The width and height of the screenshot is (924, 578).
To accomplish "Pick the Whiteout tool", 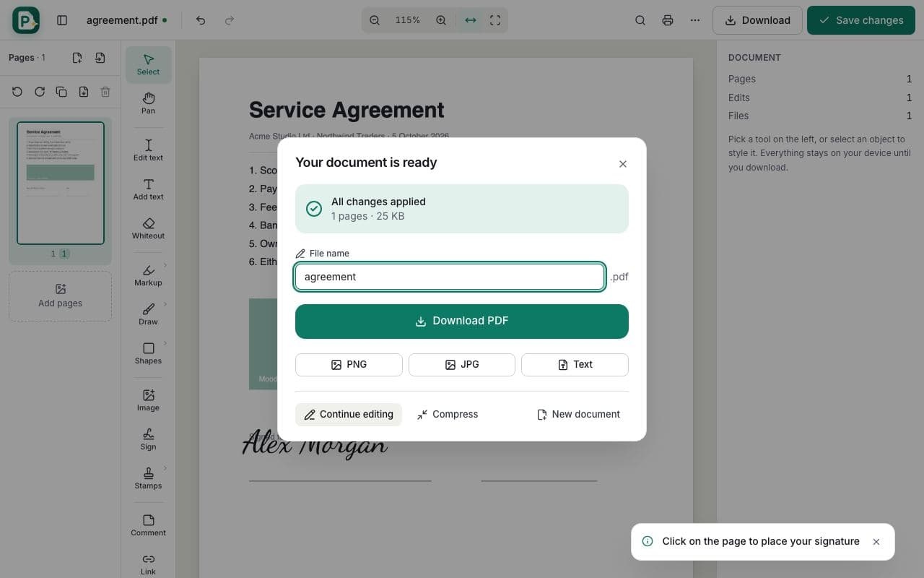I will click(148, 228).
